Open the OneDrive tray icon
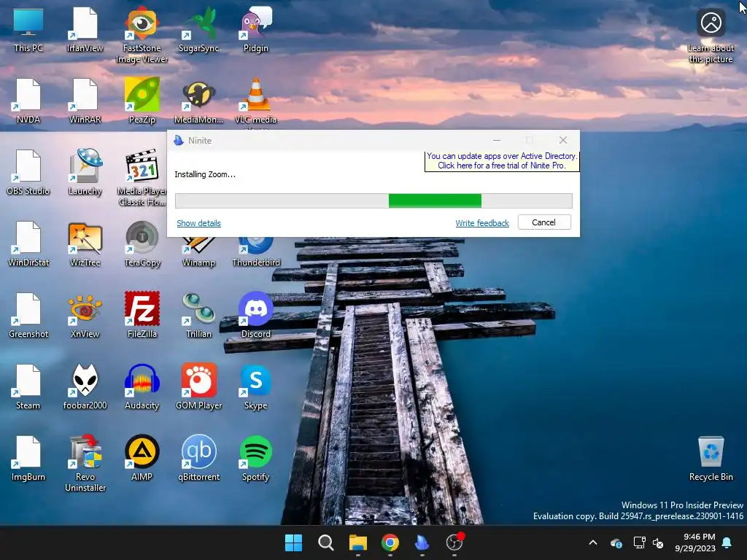 (x=616, y=542)
